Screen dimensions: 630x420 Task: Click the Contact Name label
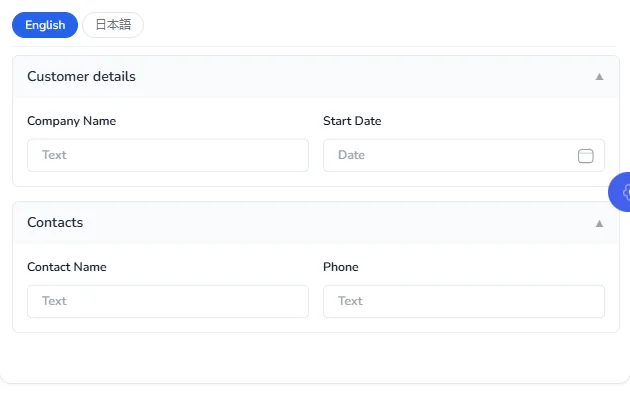pos(67,267)
